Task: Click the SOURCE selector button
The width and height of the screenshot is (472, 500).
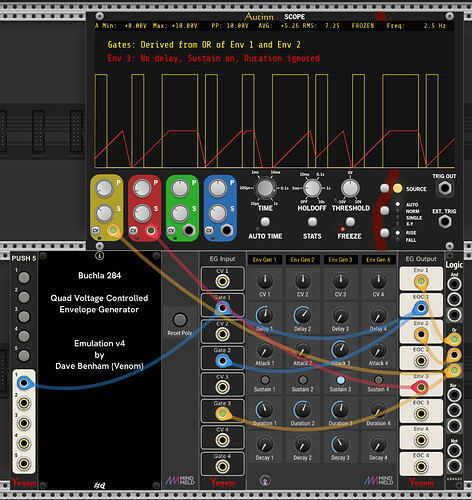Action: pyautogui.click(x=385, y=189)
